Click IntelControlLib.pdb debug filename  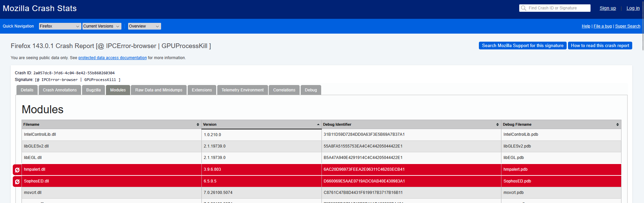(x=521, y=134)
